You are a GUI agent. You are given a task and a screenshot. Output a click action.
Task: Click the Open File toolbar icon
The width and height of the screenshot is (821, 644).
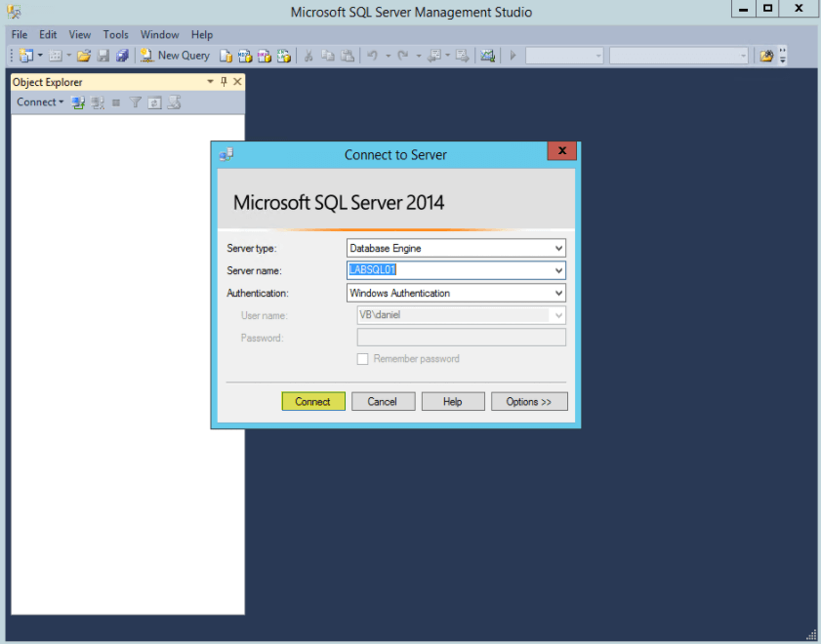click(x=84, y=56)
